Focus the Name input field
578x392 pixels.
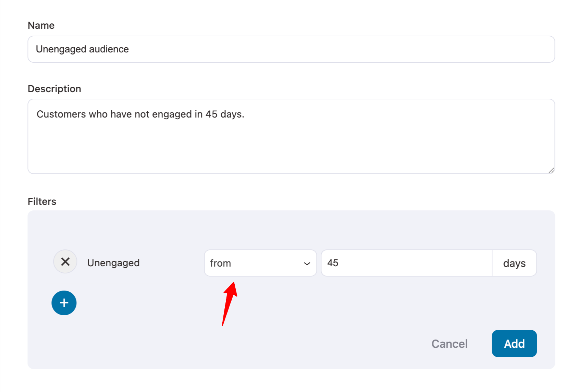coord(291,49)
